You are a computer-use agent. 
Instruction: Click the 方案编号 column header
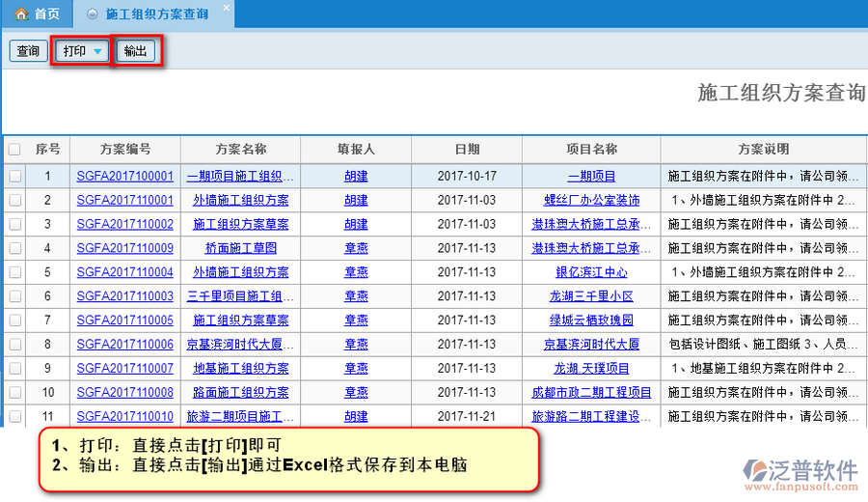pyautogui.click(x=125, y=150)
